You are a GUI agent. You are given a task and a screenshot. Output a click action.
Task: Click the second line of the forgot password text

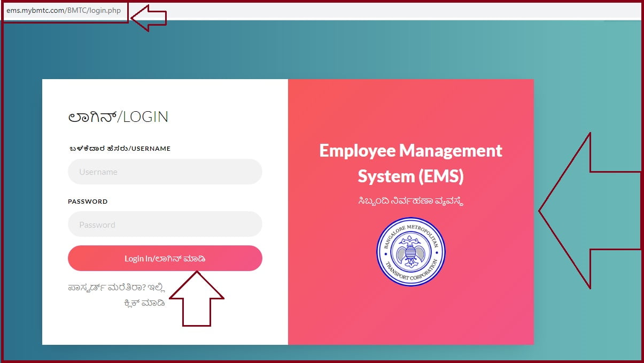coord(144,303)
